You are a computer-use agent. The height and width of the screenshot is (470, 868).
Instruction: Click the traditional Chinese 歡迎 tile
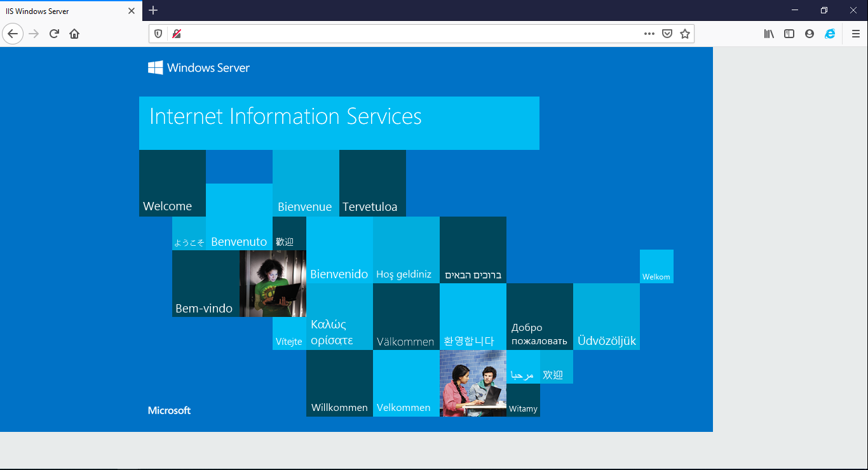(289, 233)
